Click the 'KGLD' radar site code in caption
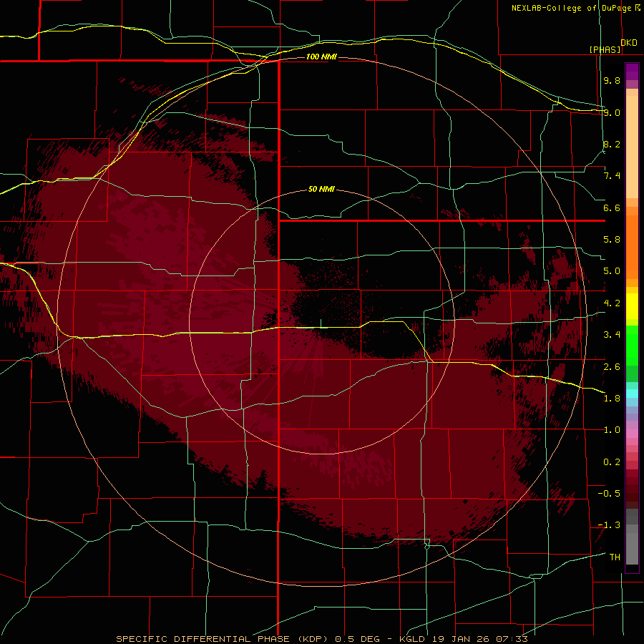Viewport: 644px width, 644px height. pos(413,639)
